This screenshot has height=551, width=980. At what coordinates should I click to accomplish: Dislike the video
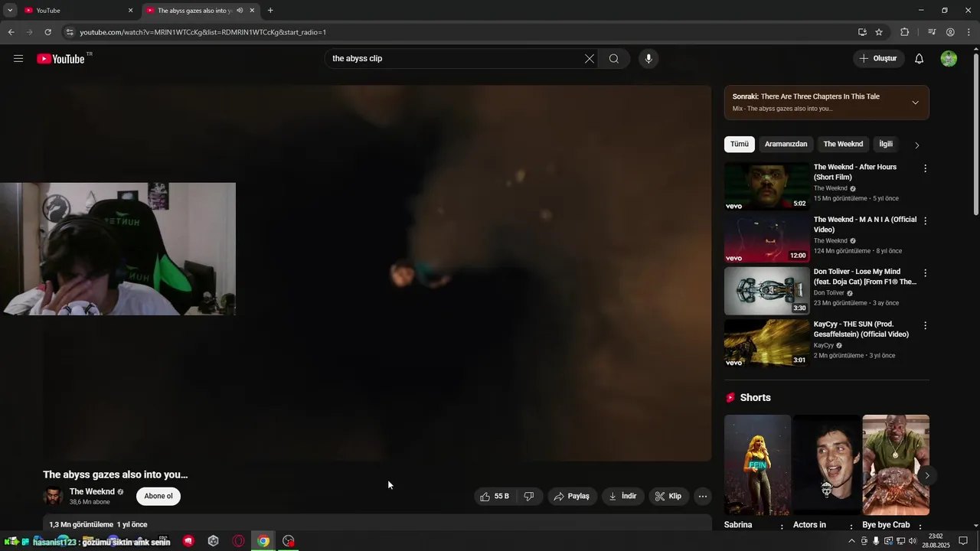click(x=529, y=497)
